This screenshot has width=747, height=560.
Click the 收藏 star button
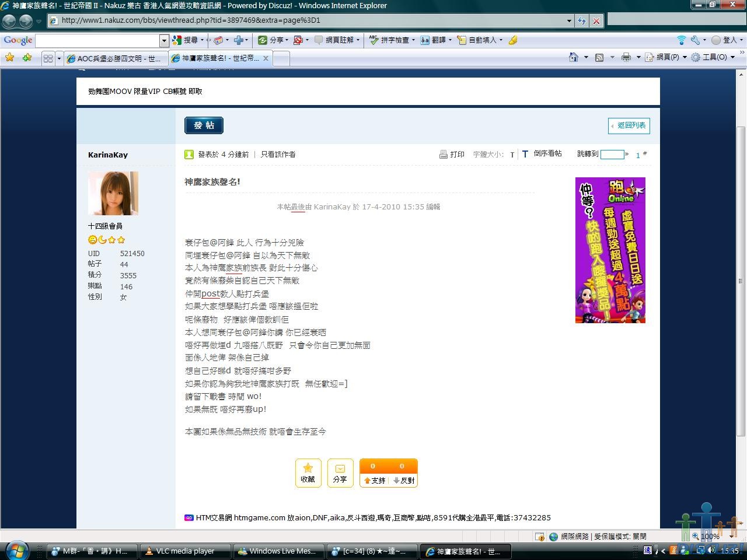pyautogui.click(x=308, y=473)
